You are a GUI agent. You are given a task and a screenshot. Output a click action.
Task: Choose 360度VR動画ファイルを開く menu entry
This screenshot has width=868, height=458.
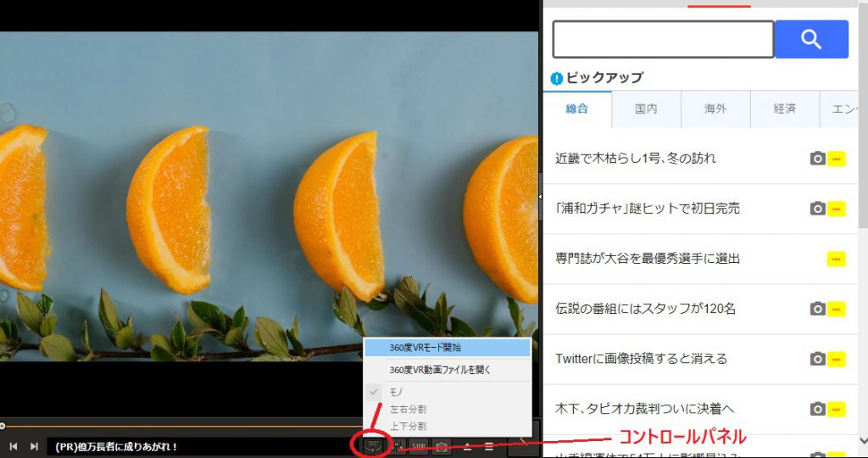(x=448, y=370)
